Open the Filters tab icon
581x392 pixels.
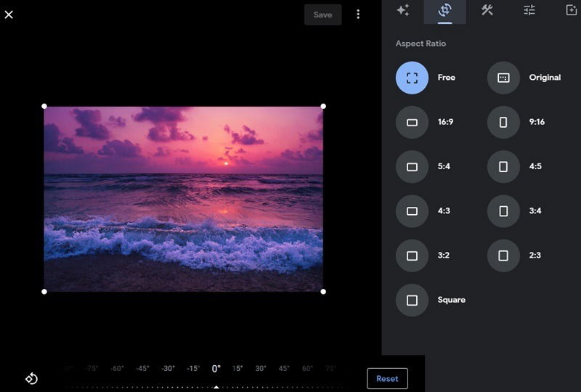tap(572, 10)
